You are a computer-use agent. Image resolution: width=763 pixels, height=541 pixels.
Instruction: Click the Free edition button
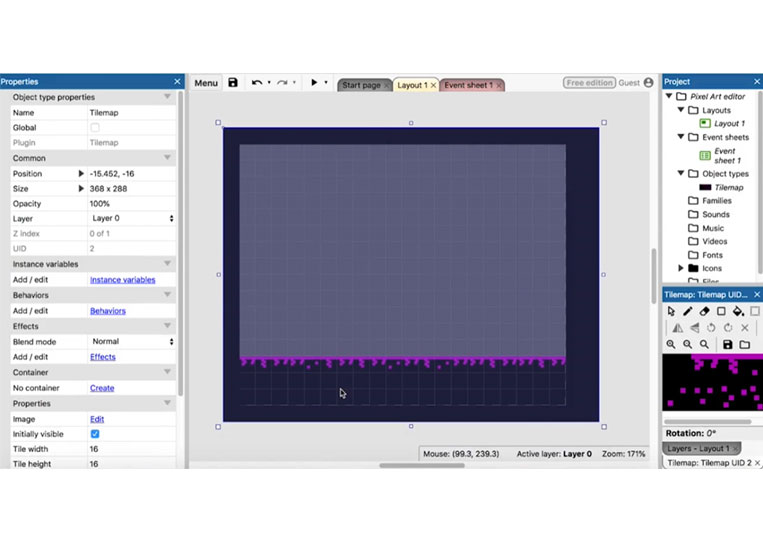tap(589, 83)
